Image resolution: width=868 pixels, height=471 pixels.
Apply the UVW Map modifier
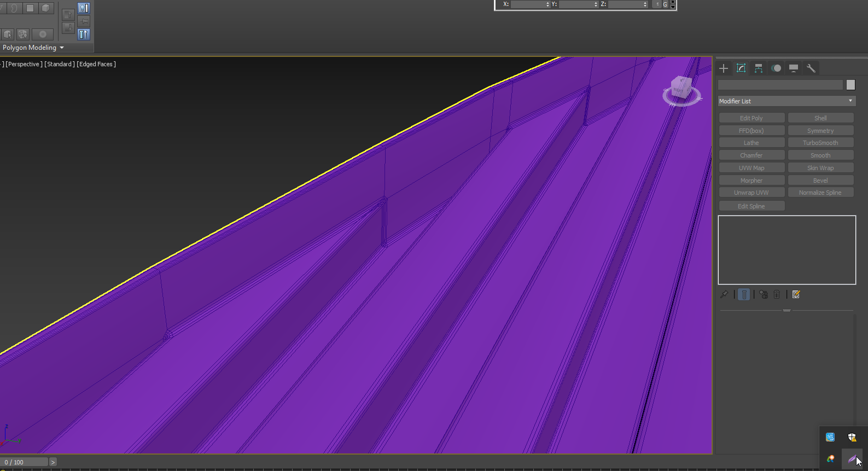tap(752, 168)
